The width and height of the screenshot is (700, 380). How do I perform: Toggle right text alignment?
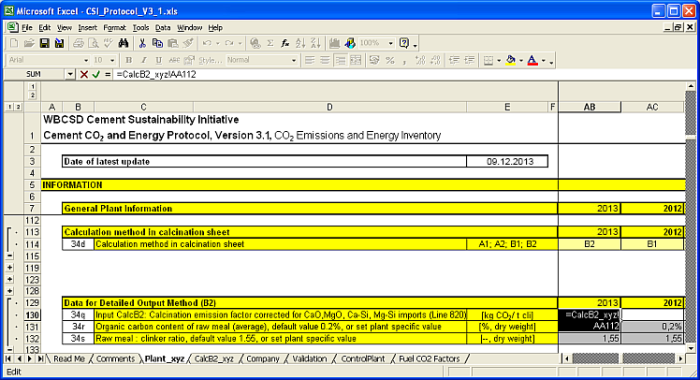point(340,60)
